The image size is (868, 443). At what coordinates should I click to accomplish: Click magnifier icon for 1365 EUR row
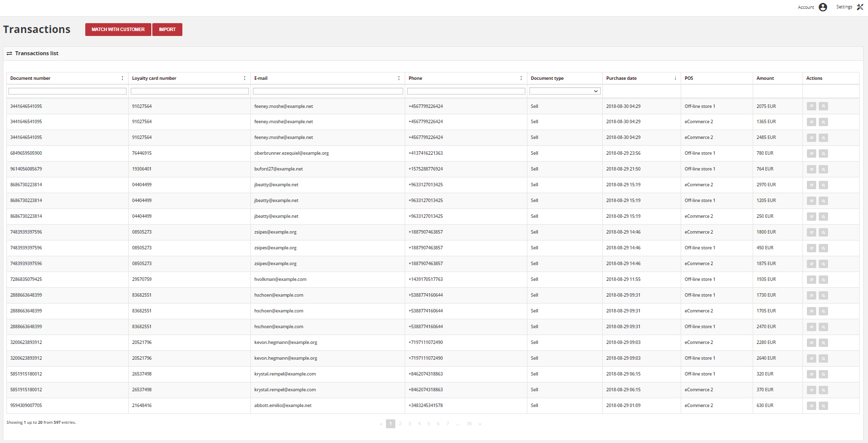click(x=823, y=122)
